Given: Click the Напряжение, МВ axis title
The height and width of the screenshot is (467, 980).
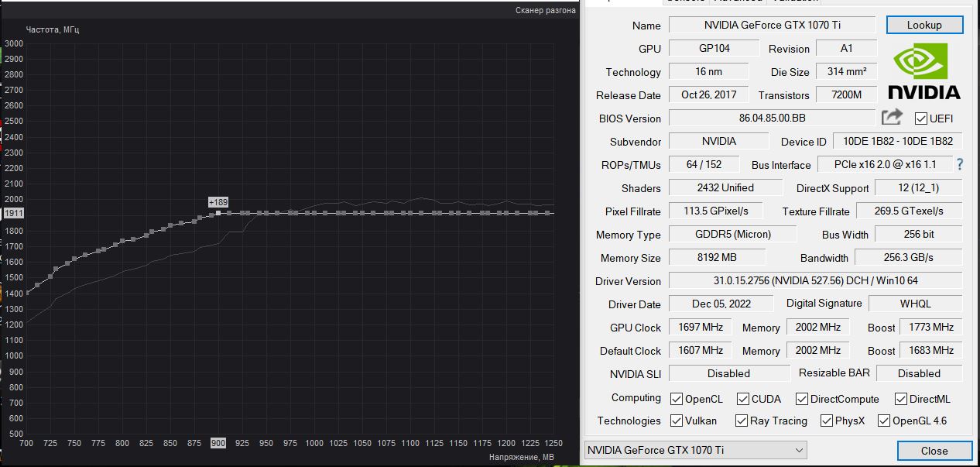Looking at the screenshot, I should pyautogui.click(x=522, y=457).
